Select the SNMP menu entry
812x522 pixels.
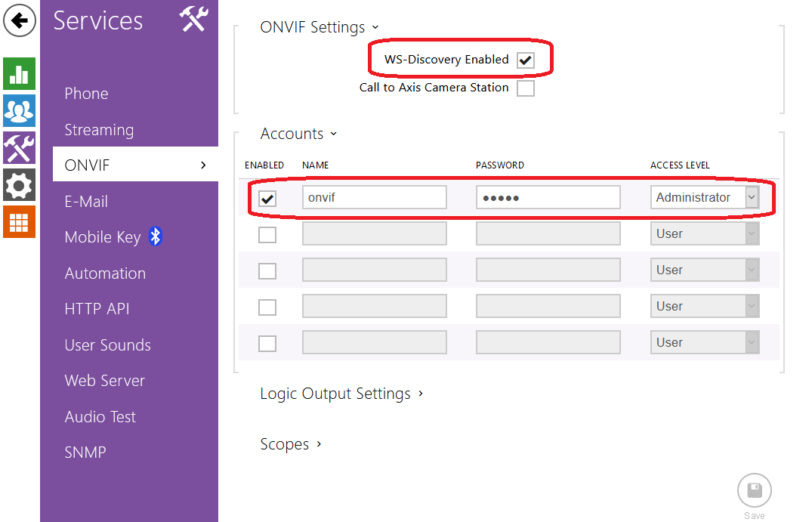click(85, 453)
